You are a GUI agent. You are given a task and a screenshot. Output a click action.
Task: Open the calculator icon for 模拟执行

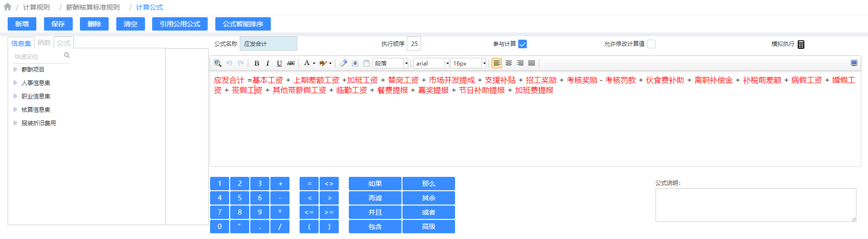point(801,44)
